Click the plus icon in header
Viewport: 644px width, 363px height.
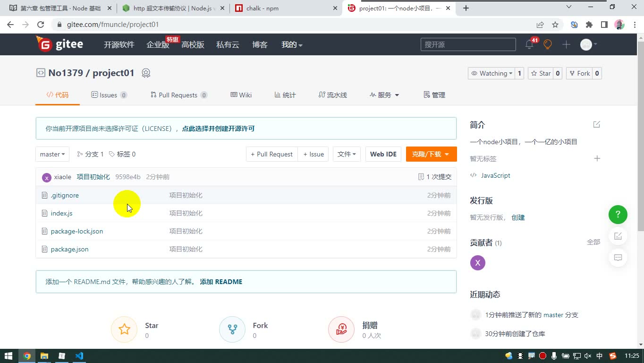point(567,44)
